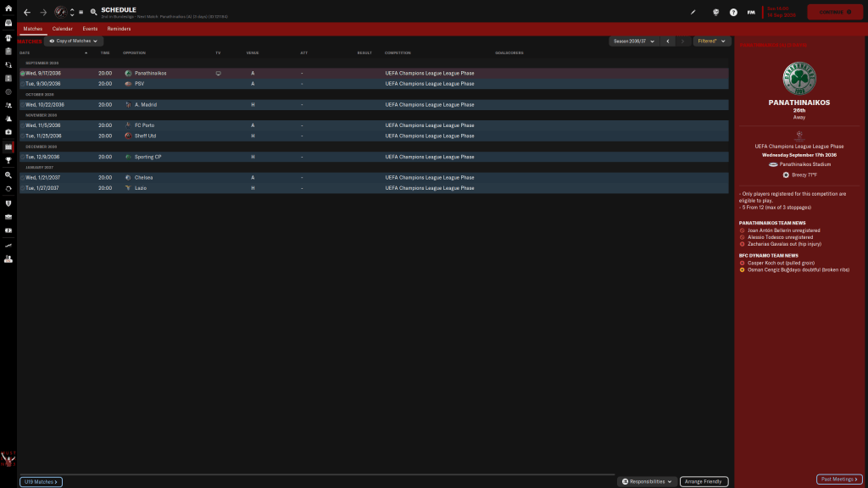The image size is (868, 488).
Task: Open the Home icon in sidebar
Action: tap(8, 9)
